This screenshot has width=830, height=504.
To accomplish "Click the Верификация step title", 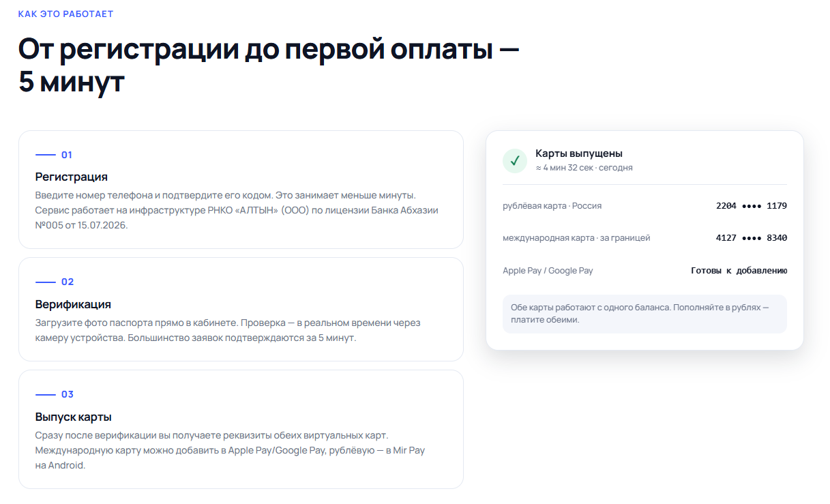I will click(x=73, y=304).
